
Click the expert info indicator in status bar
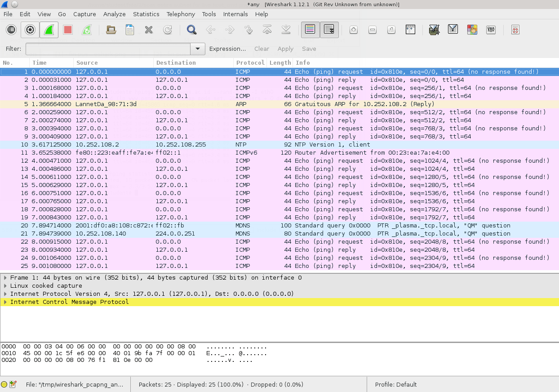coord(4,384)
